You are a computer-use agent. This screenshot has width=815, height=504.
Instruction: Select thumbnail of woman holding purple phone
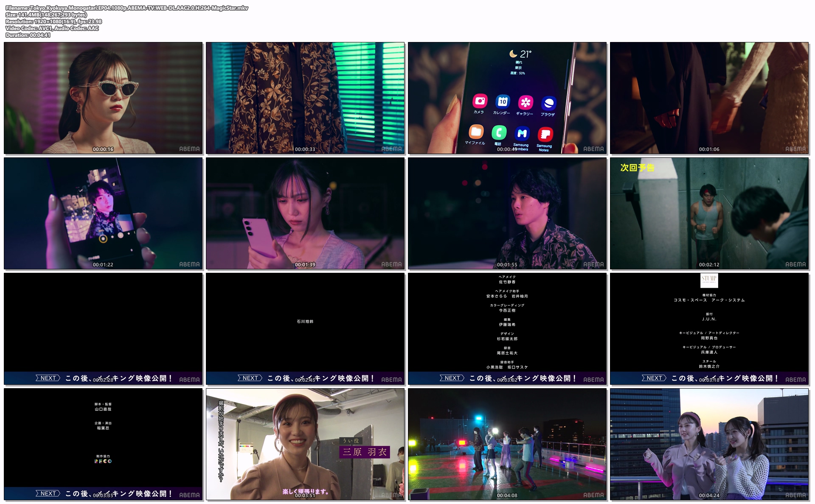click(305, 213)
